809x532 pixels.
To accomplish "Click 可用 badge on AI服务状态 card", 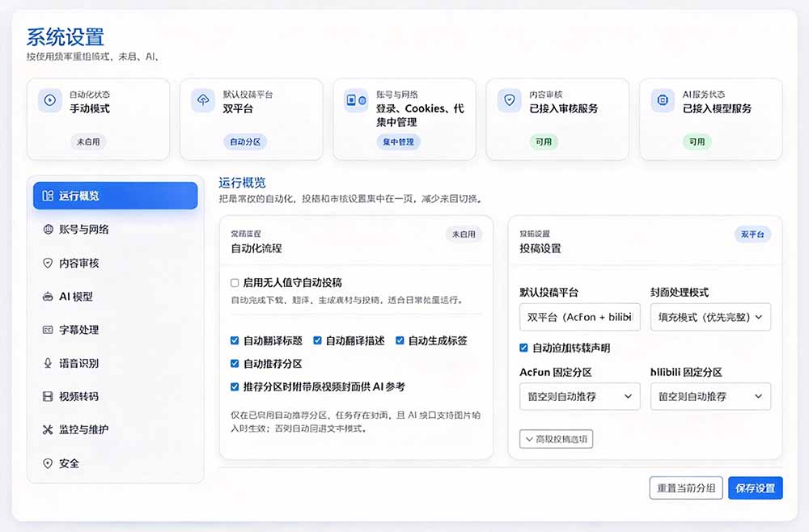I will 697,141.
